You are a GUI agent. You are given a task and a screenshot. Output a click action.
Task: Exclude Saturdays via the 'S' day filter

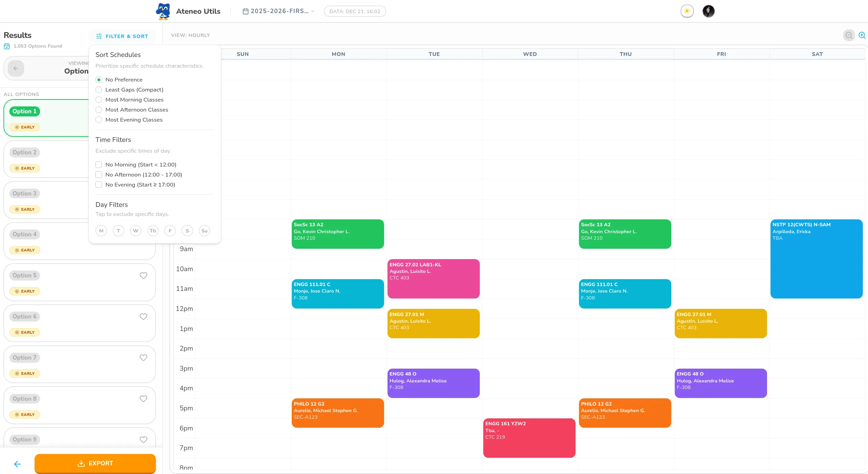(187, 230)
